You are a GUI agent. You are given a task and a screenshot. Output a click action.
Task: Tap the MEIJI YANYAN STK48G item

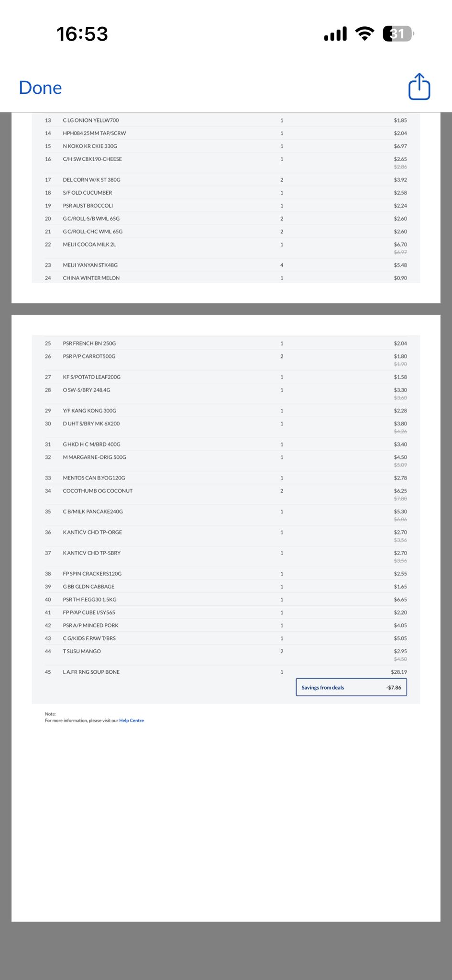point(90,265)
